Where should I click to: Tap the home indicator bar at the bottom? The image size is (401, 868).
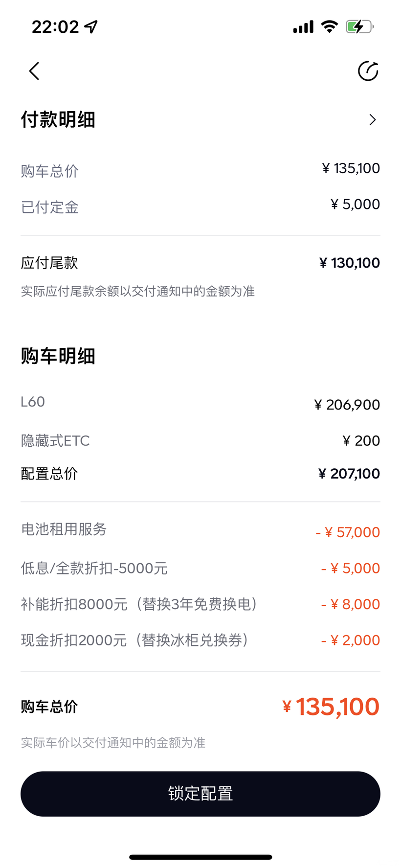coord(200,857)
